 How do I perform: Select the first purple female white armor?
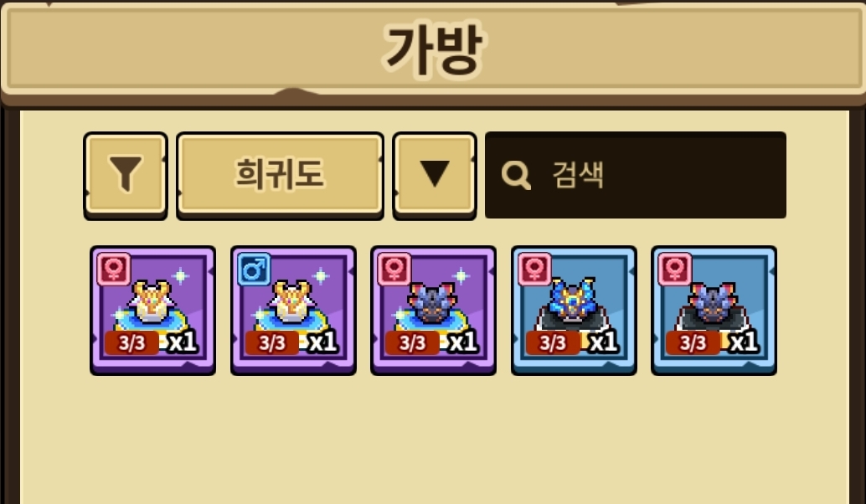click(x=153, y=311)
